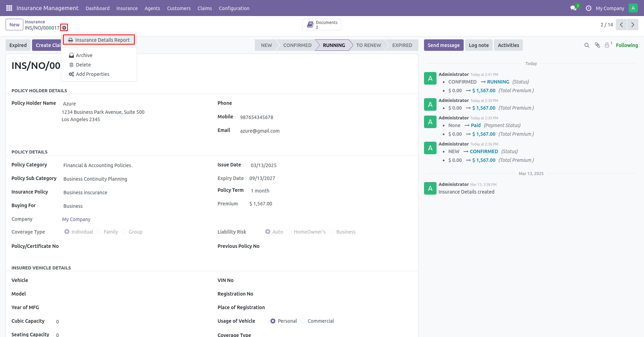
Task: Open the conversations chat icon with badge
Action: [x=573, y=8]
